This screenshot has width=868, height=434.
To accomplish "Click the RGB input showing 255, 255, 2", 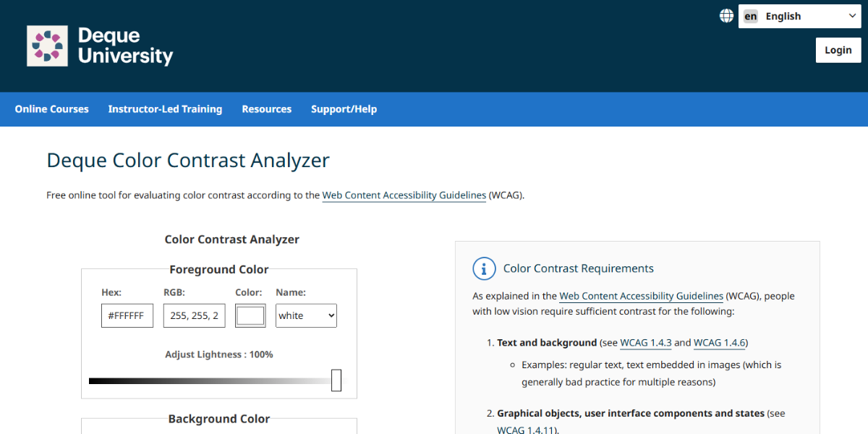I will click(194, 315).
